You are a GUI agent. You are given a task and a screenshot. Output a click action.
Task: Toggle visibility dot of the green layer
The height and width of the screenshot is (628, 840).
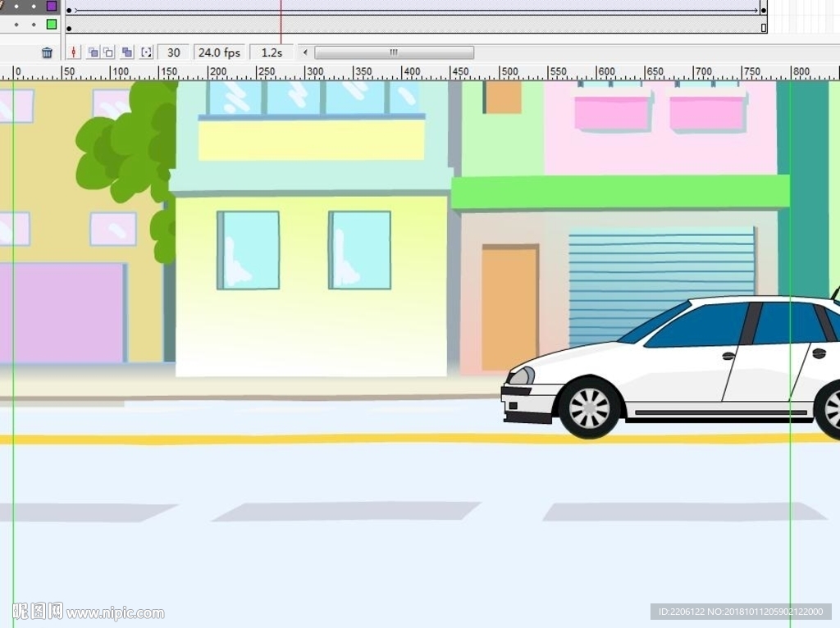click(x=16, y=25)
